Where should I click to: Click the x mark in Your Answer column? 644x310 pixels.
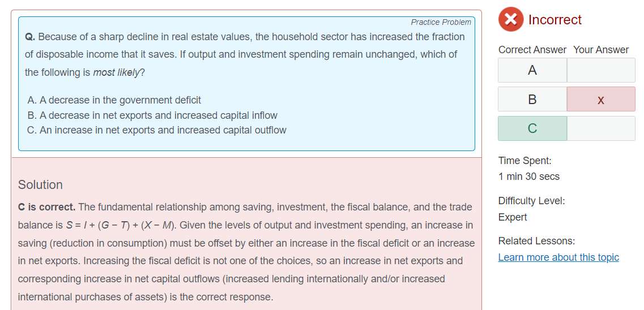pos(600,100)
